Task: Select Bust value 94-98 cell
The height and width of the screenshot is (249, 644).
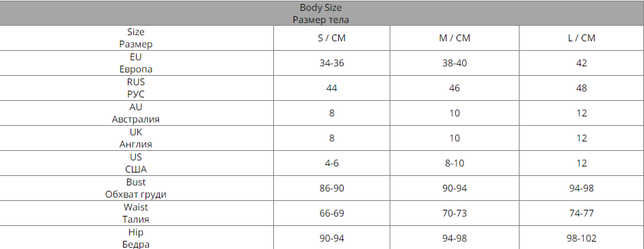Action: tap(582, 189)
